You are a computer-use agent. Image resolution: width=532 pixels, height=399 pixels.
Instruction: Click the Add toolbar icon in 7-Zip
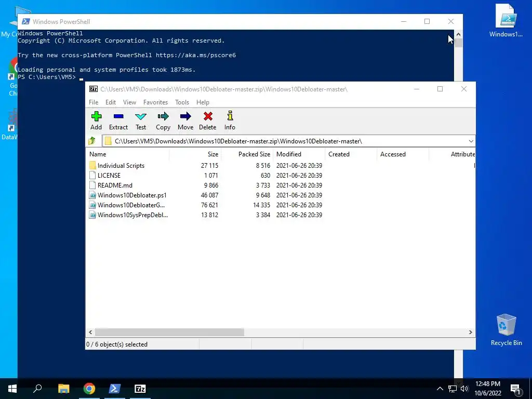(96, 121)
